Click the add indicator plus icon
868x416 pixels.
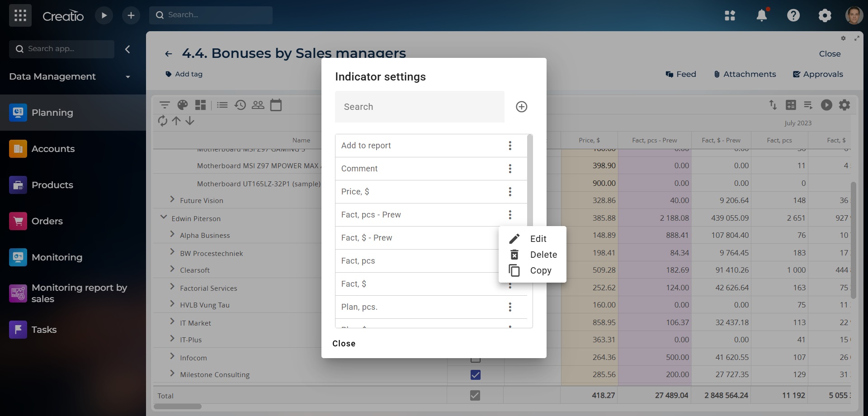[521, 107]
